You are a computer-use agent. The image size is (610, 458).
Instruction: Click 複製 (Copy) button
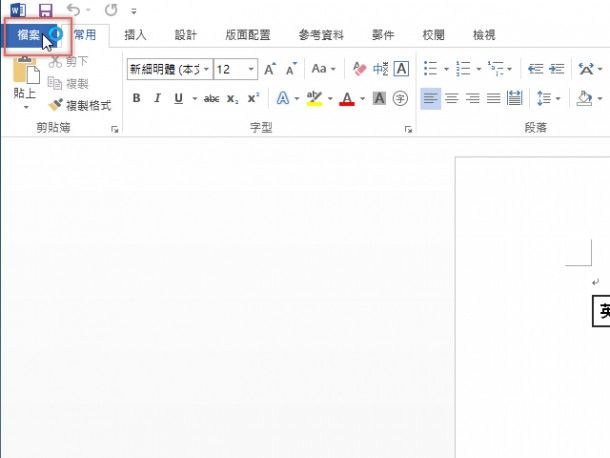click(x=69, y=83)
